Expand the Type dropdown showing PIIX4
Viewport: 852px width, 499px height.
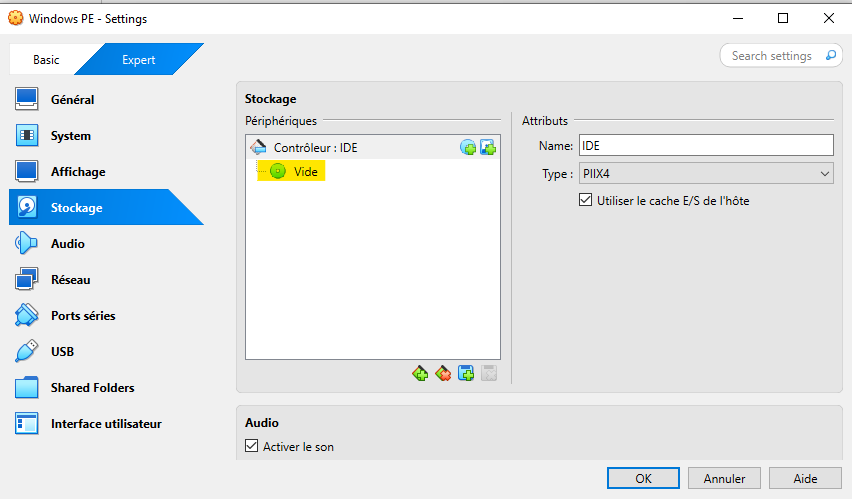(x=705, y=174)
